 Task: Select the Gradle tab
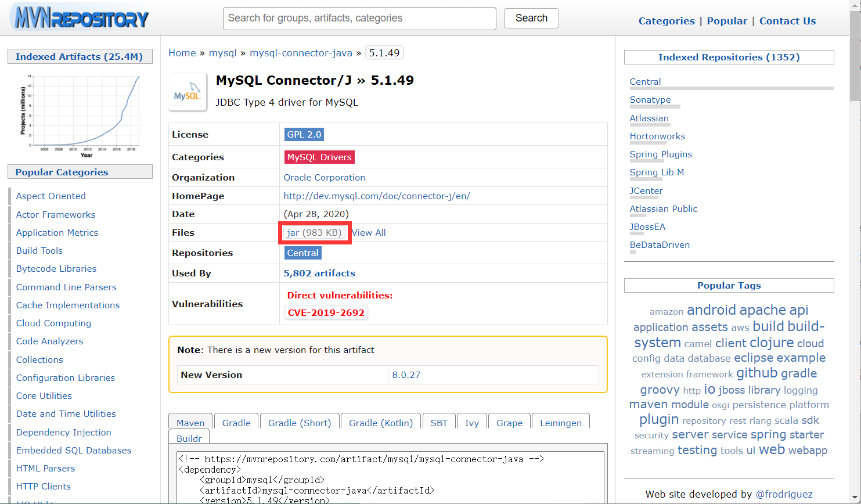tap(236, 423)
